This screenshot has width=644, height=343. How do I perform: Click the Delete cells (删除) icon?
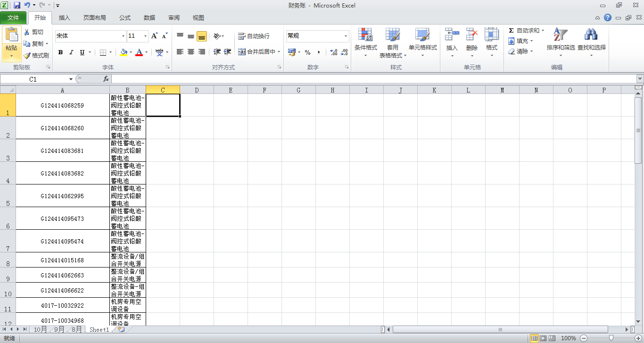pyautogui.click(x=471, y=34)
